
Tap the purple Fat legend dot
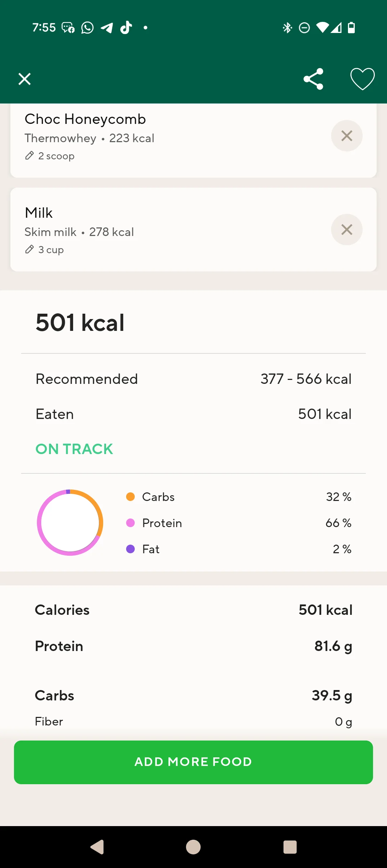(x=130, y=549)
